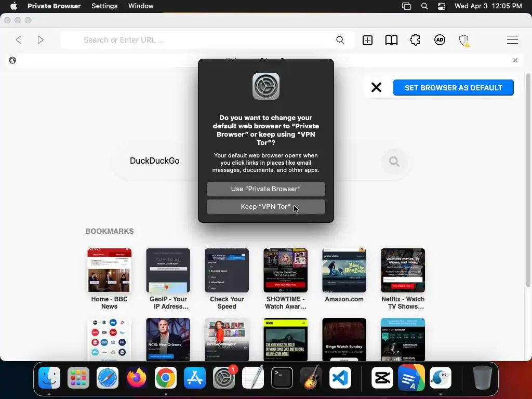Viewport: 532px width, 399px height.
Task: Open Google Chrome from the Dock
Action: pos(166,378)
